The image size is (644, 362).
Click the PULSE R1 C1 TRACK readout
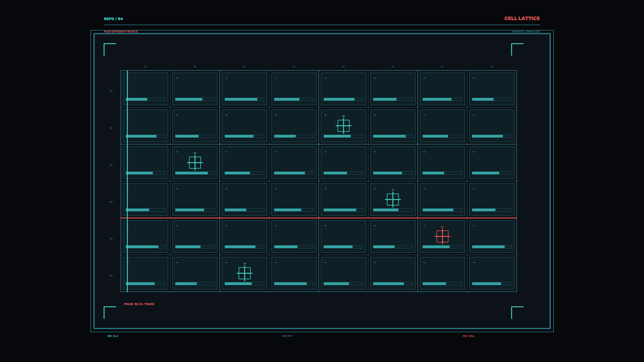point(139,304)
